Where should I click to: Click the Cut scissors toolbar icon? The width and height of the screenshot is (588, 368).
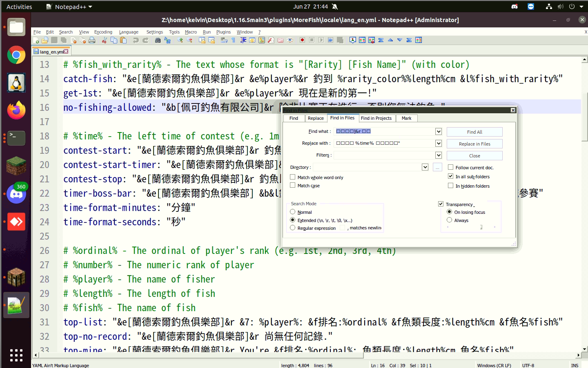click(x=104, y=40)
